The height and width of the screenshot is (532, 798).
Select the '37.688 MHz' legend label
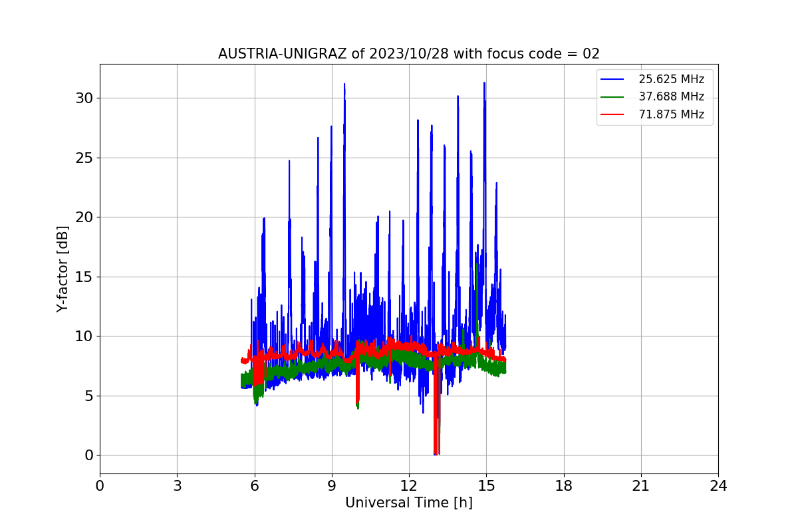(671, 96)
